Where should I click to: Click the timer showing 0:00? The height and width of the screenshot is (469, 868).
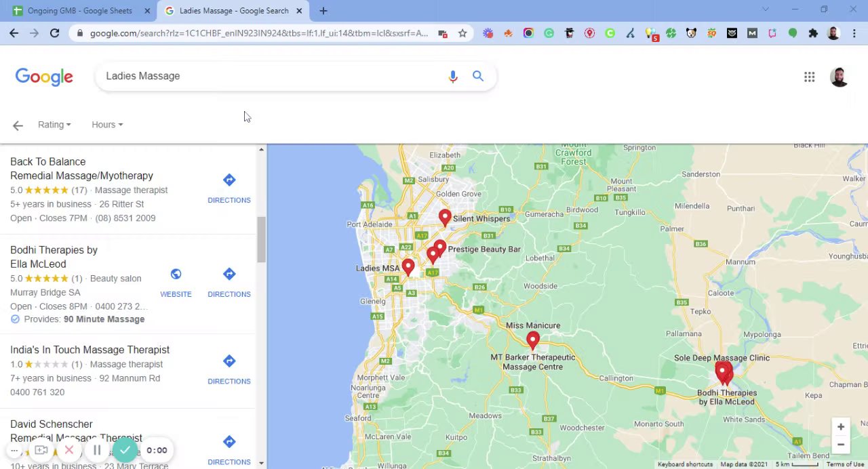(157, 450)
